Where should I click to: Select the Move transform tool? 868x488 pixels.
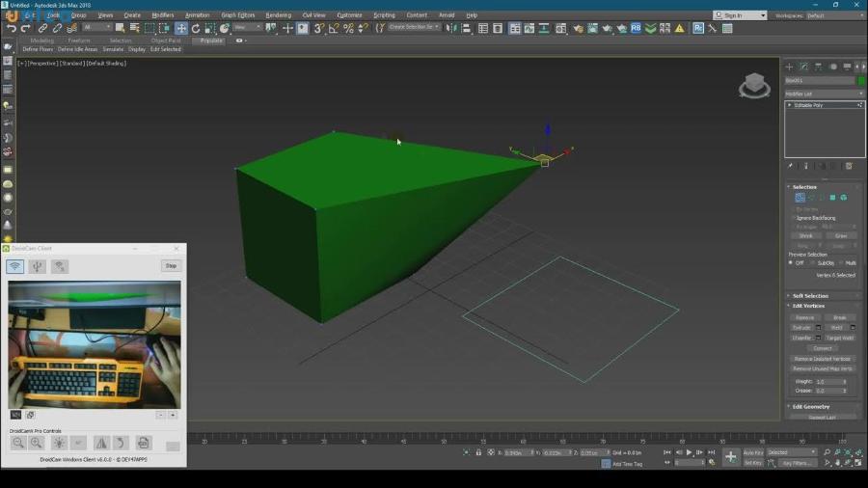point(180,29)
